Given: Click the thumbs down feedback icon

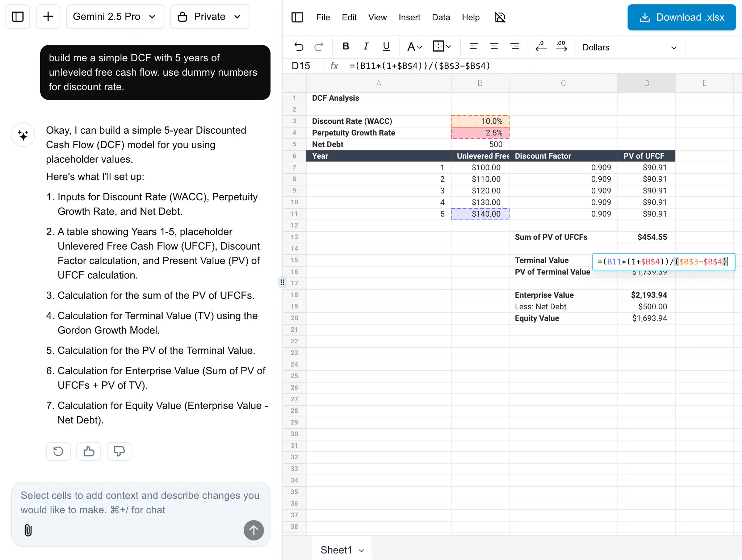Looking at the screenshot, I should [119, 451].
